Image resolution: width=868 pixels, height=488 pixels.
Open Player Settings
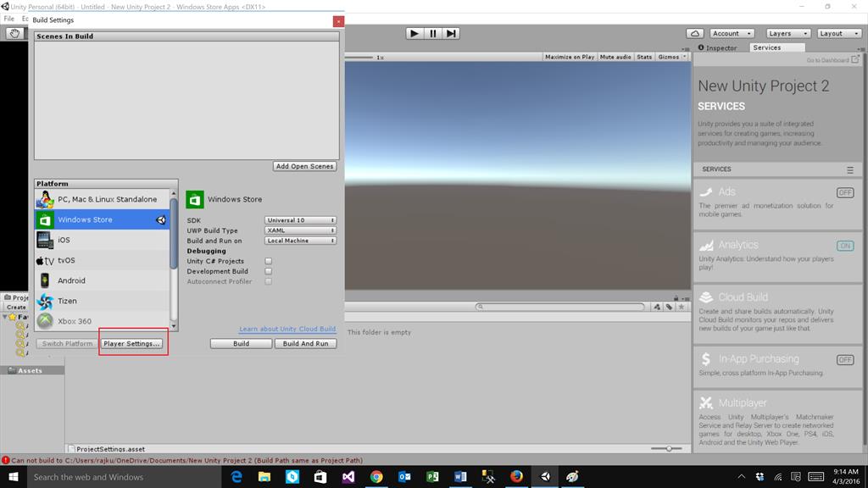coord(131,344)
